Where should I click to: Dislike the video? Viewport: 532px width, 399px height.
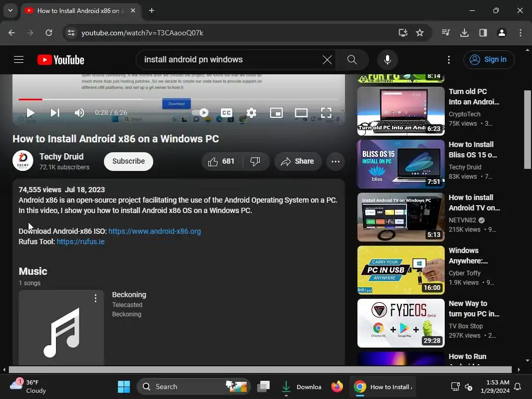[x=256, y=161]
